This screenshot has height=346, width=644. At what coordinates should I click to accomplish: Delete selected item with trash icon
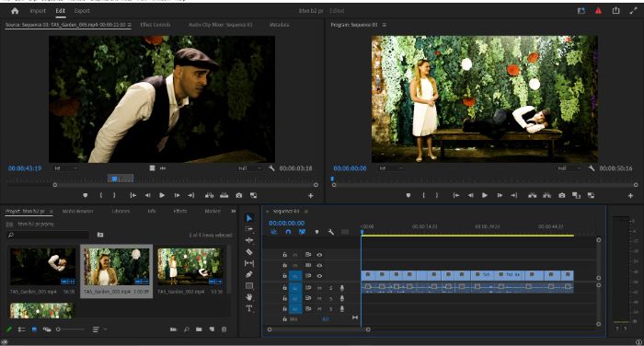pyautogui.click(x=224, y=329)
